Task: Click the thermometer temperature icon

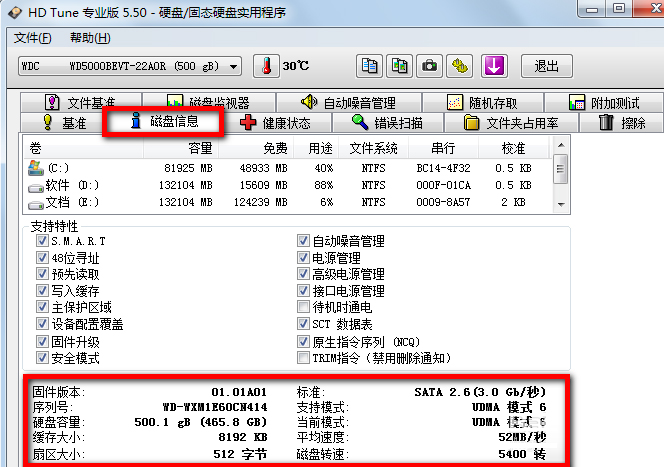Action: point(266,66)
